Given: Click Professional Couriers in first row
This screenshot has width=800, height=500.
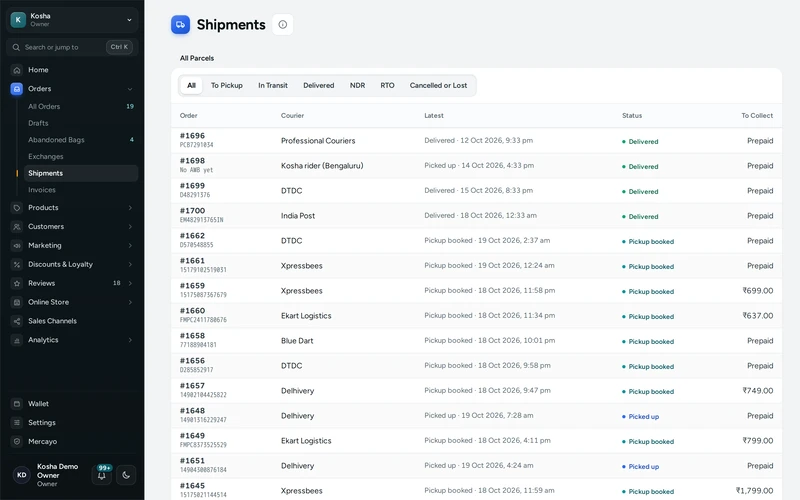Looking at the screenshot, I should [x=318, y=141].
